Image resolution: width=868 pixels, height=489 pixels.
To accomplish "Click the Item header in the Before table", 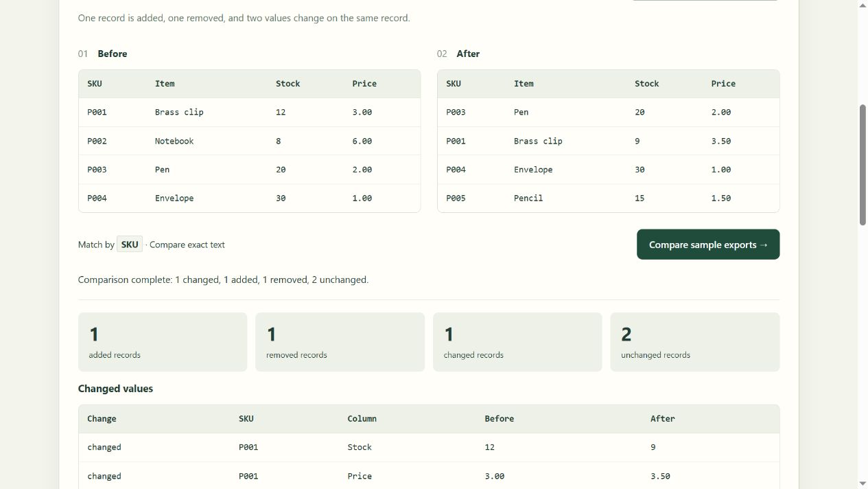I will [x=165, y=84].
